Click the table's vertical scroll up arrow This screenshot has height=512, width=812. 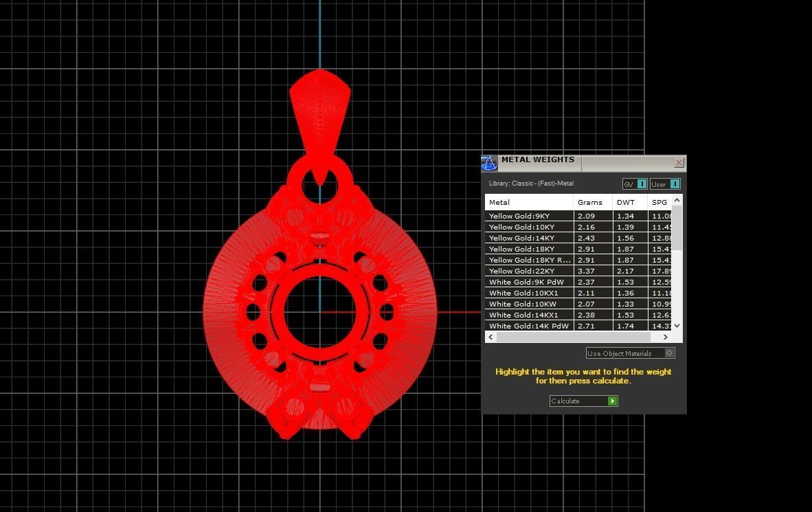pos(677,200)
